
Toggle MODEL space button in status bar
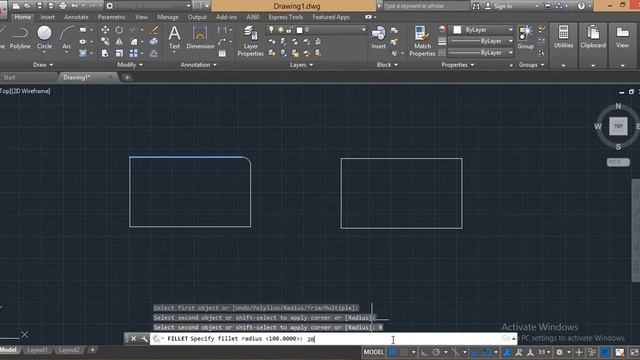click(373, 352)
